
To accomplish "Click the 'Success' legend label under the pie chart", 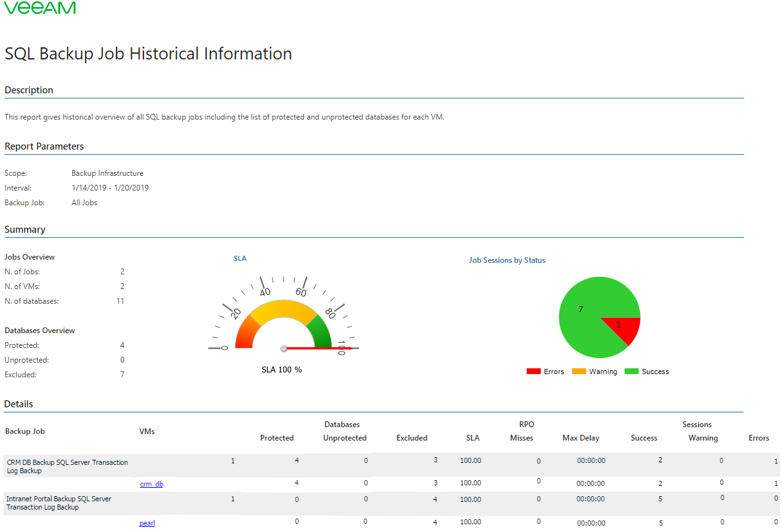I will pyautogui.click(x=655, y=372).
